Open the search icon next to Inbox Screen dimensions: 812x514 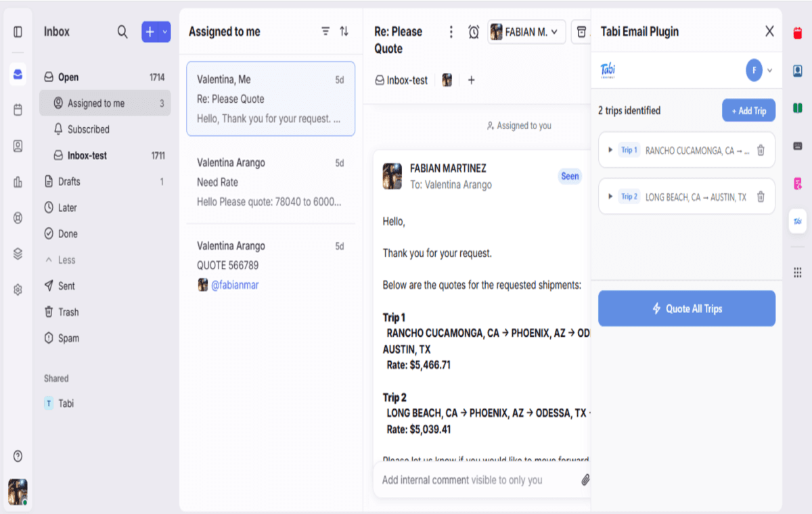point(122,31)
